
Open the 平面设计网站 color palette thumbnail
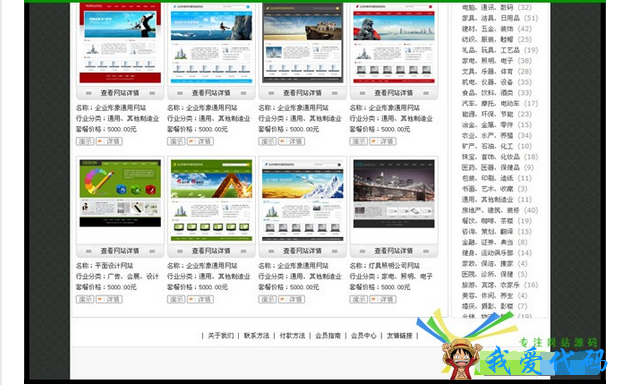tap(120, 193)
